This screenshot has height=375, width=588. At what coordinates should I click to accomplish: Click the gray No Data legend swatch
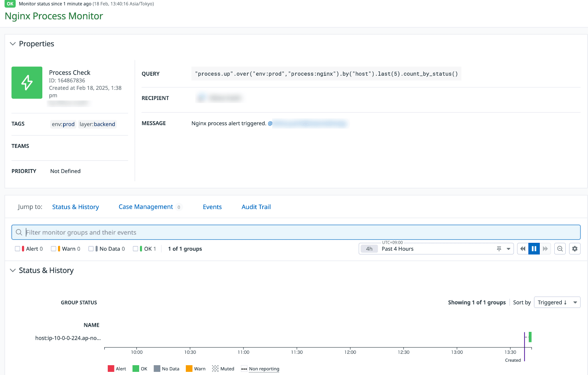click(157, 369)
